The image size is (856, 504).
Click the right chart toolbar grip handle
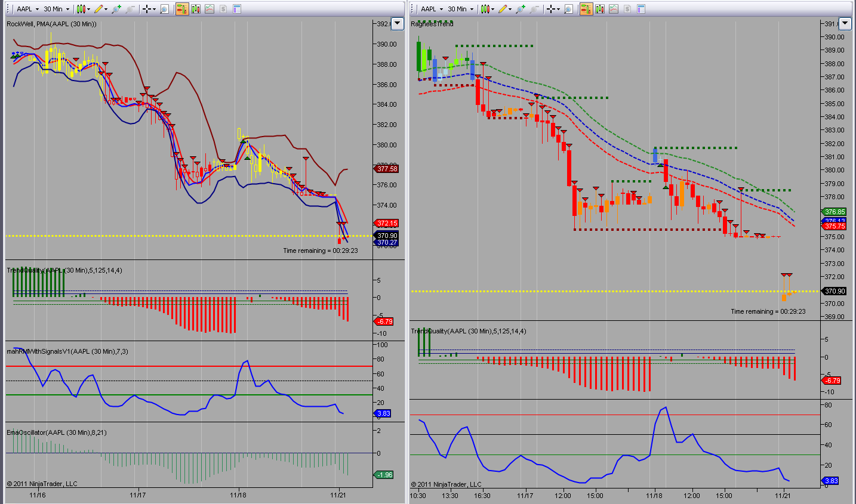pos(413,9)
